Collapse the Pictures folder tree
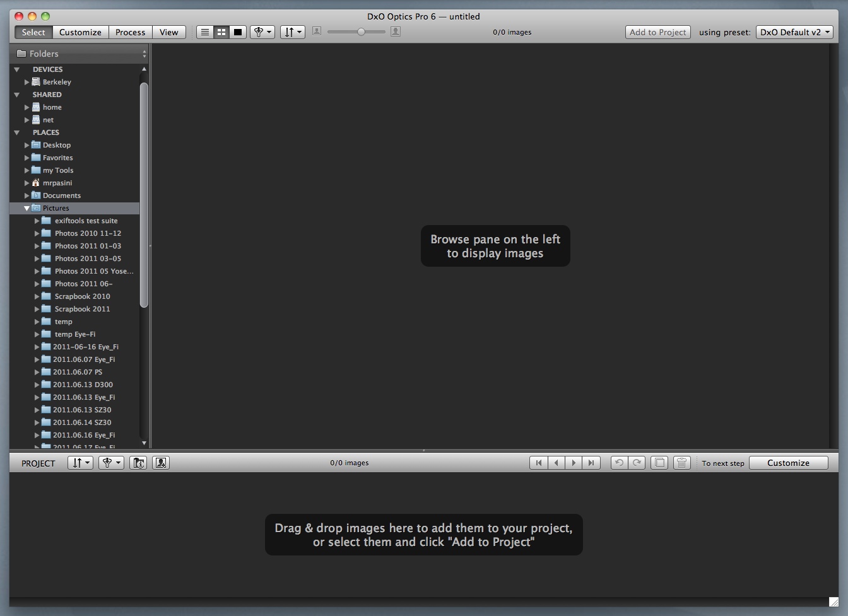 coord(27,208)
